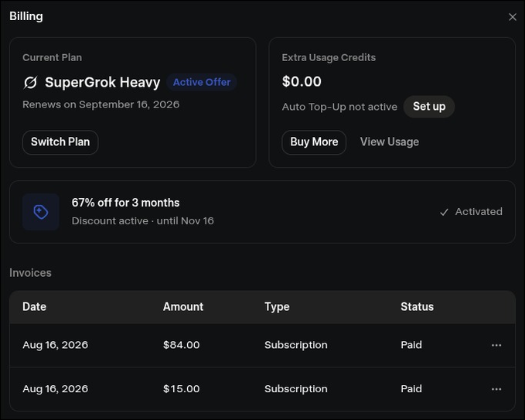
Task: Click Set up for Auto Top-Up
Action: click(429, 107)
